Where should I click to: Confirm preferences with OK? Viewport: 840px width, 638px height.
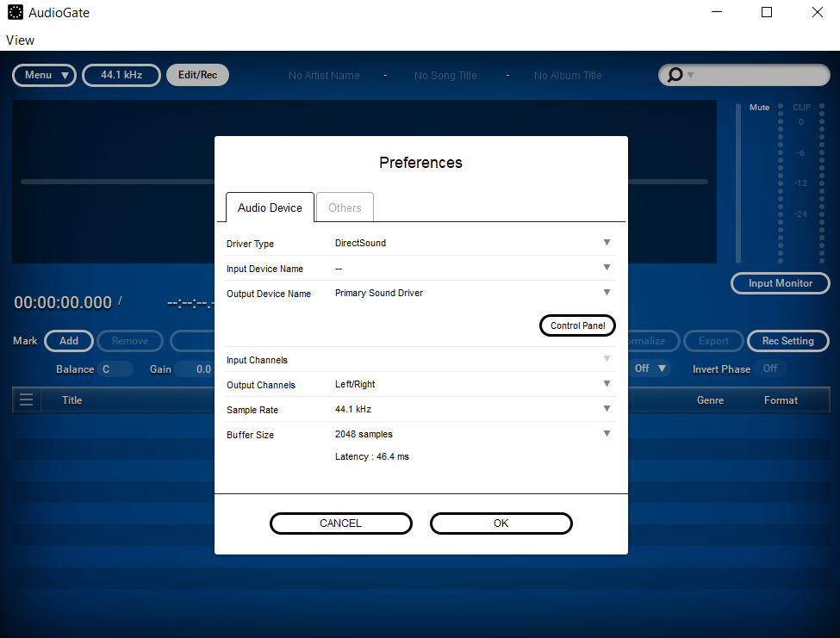[501, 523]
